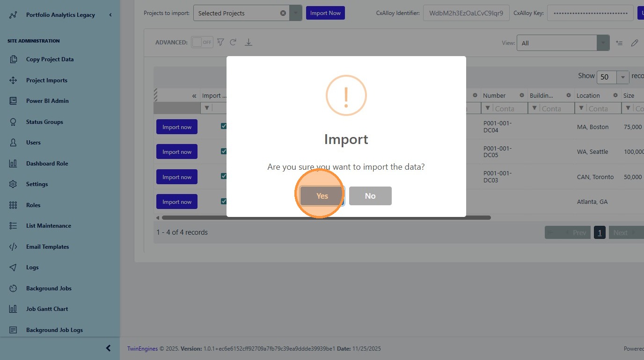Click the Dashboard Role chart icon
The height and width of the screenshot is (360, 644).
(13, 164)
